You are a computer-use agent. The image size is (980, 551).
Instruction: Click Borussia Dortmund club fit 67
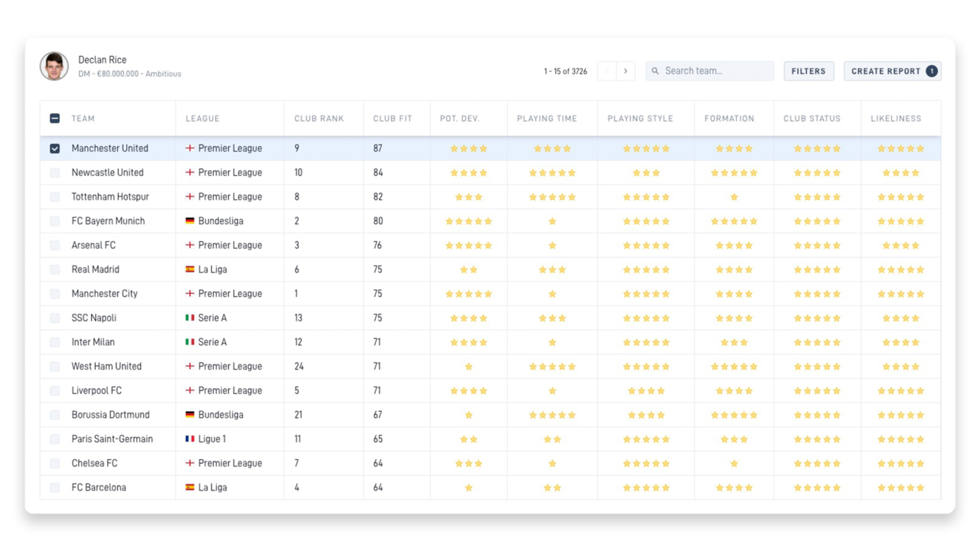[x=377, y=415]
